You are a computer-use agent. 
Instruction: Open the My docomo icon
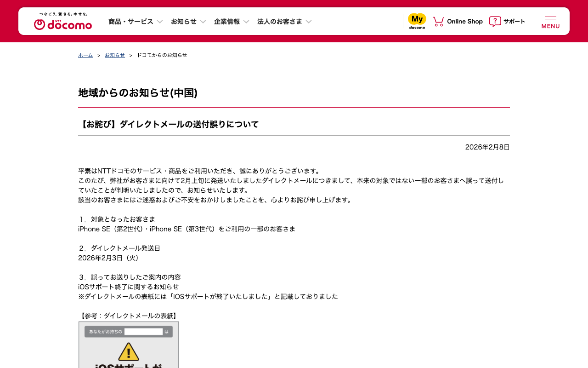417,21
